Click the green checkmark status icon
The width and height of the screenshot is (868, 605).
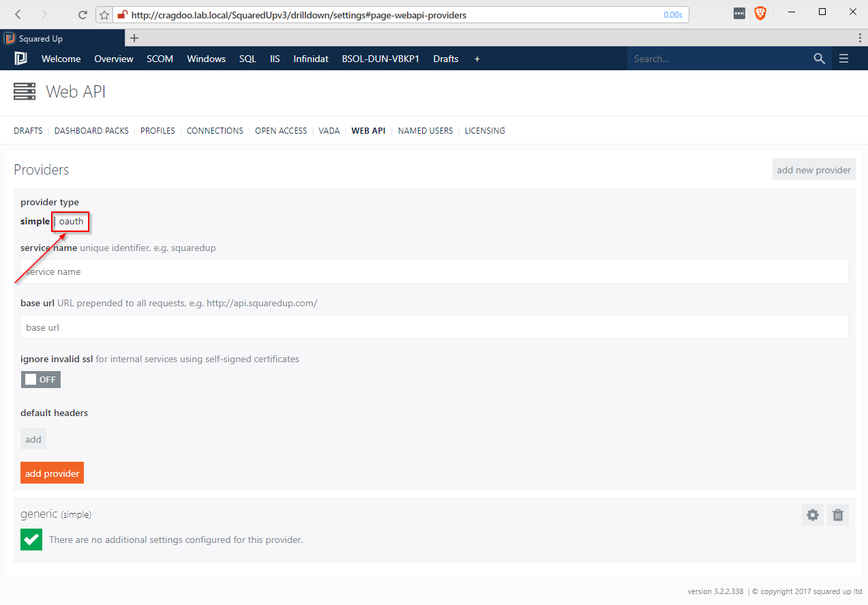coord(31,540)
